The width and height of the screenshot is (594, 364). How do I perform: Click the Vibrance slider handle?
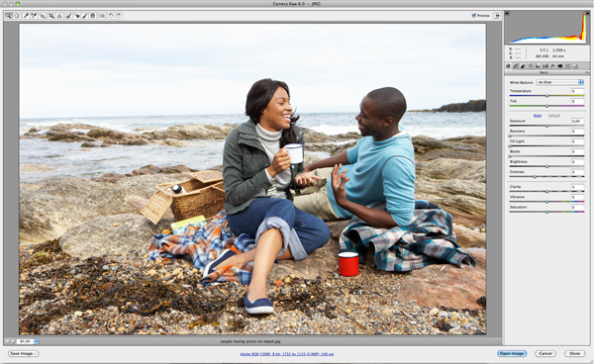coord(546,202)
